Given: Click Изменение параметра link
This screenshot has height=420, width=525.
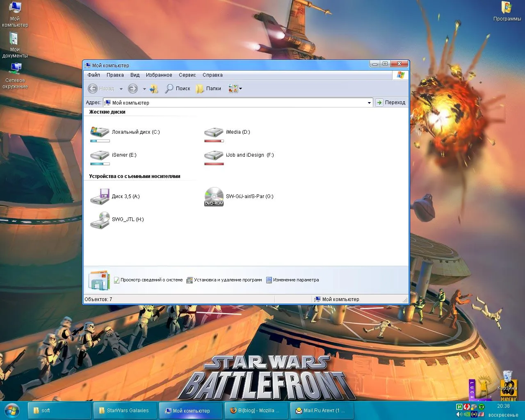Looking at the screenshot, I should tap(292, 280).
